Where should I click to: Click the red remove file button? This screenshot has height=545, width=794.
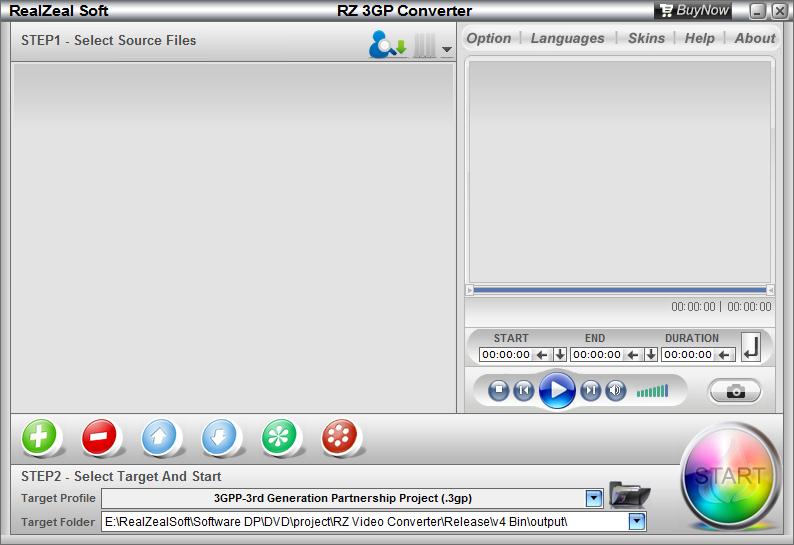point(100,437)
